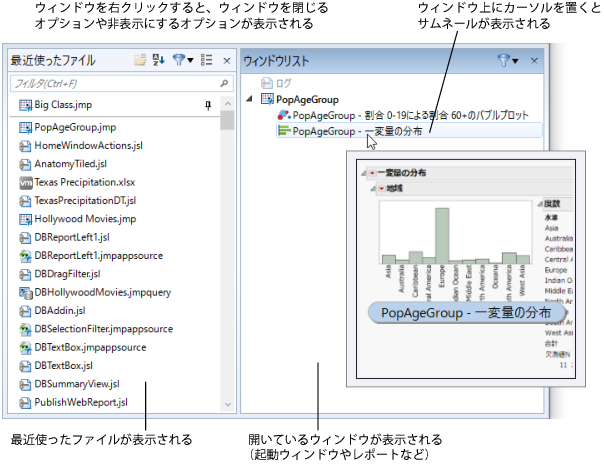Image resolution: width=604 pixels, height=465 pixels.
Task: Click the scroll down arrow in Recent Files
Action: click(228, 404)
